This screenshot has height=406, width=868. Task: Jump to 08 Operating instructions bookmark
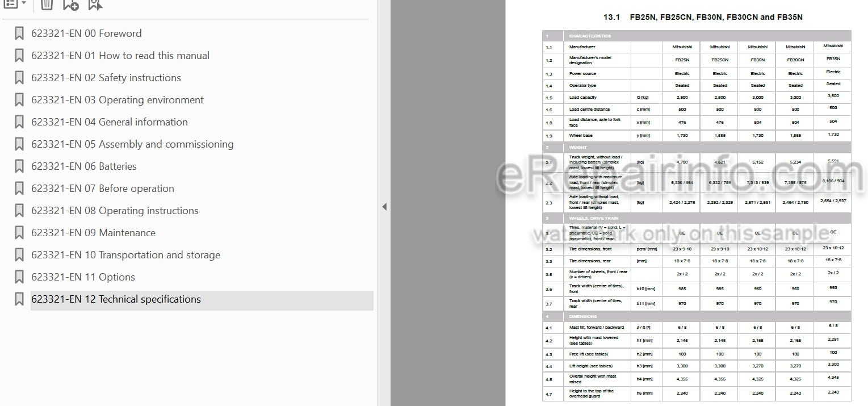(x=115, y=211)
